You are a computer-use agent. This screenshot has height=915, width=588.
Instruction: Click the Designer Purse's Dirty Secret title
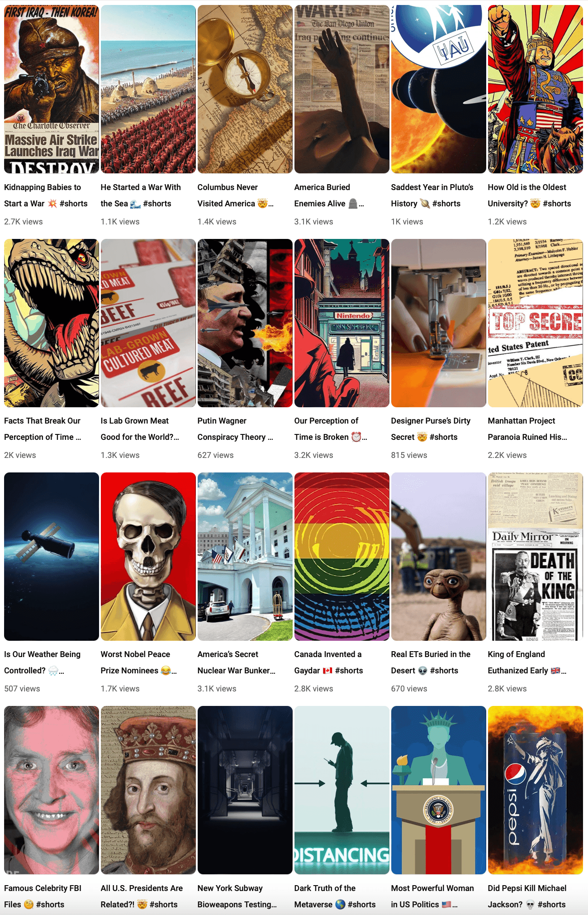(x=431, y=429)
